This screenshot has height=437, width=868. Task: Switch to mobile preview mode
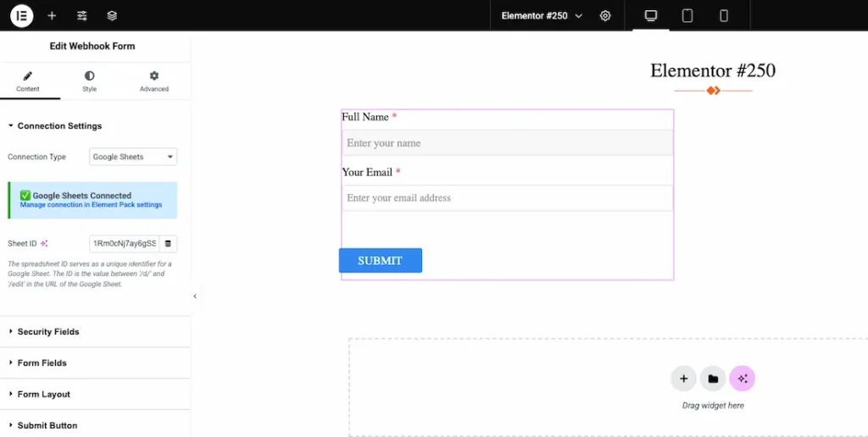tap(724, 15)
